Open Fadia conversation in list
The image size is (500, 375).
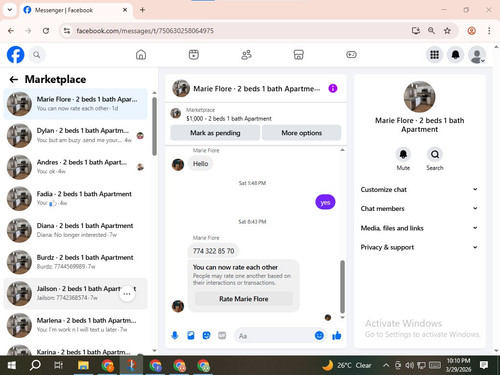point(75,199)
